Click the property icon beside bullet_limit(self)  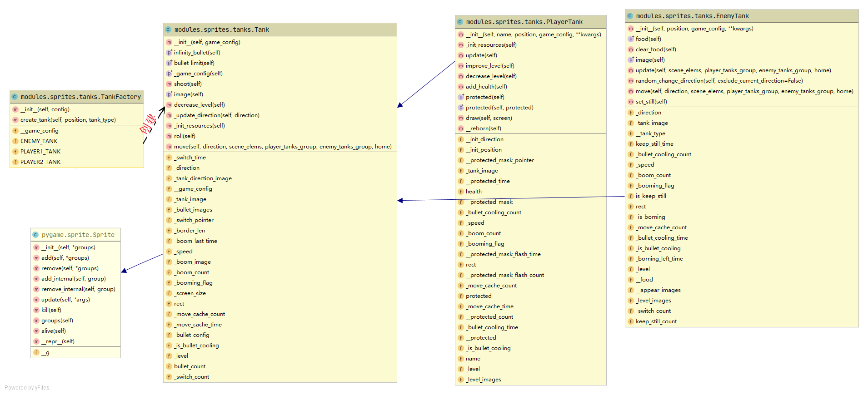click(x=169, y=63)
